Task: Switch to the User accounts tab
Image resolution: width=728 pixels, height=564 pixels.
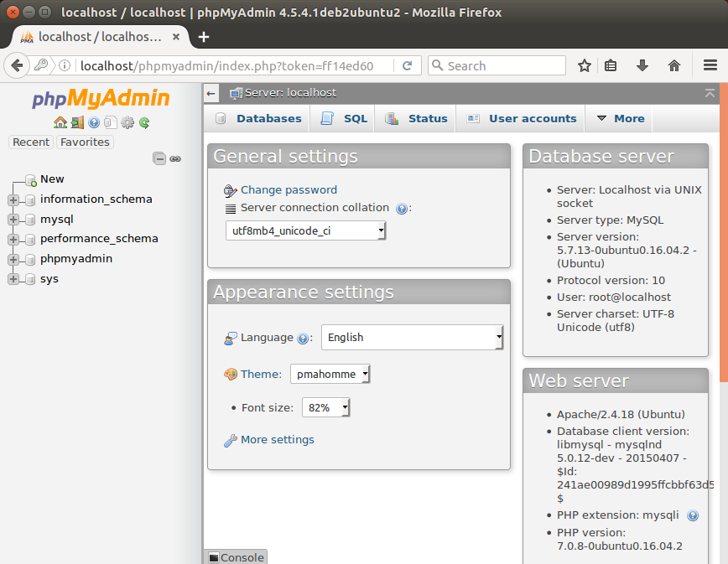Action: [522, 119]
